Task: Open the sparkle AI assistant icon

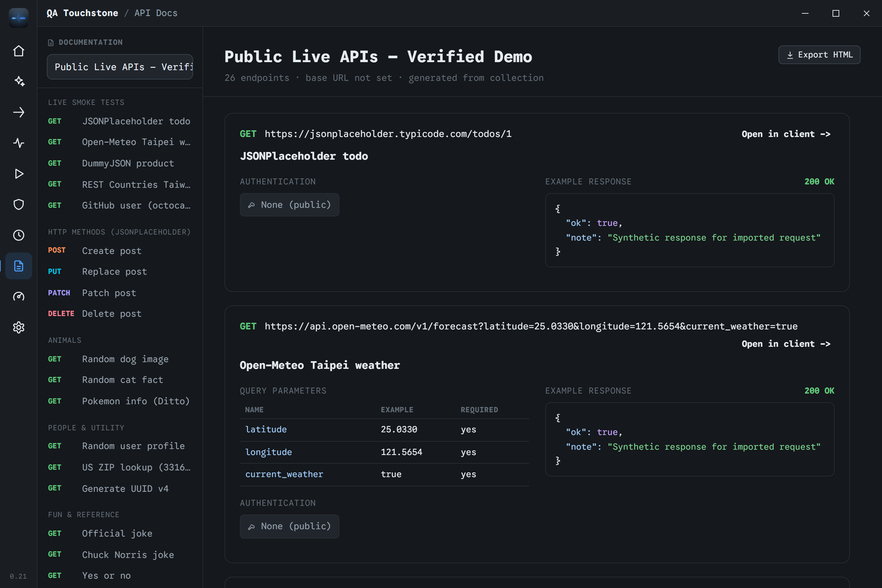Action: point(18,82)
